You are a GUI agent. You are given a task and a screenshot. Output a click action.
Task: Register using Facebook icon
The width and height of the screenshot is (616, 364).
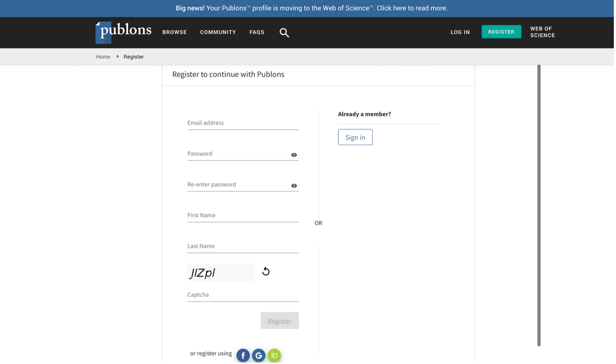coord(243,356)
